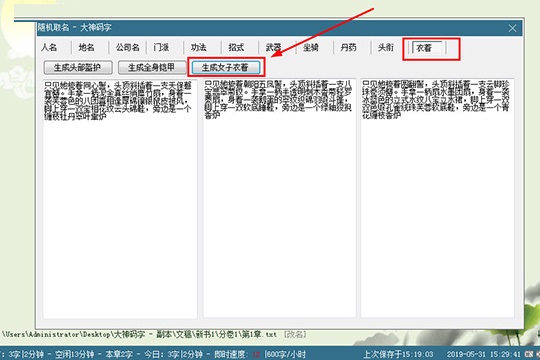Close the 随机取名 dialog

tap(512, 28)
